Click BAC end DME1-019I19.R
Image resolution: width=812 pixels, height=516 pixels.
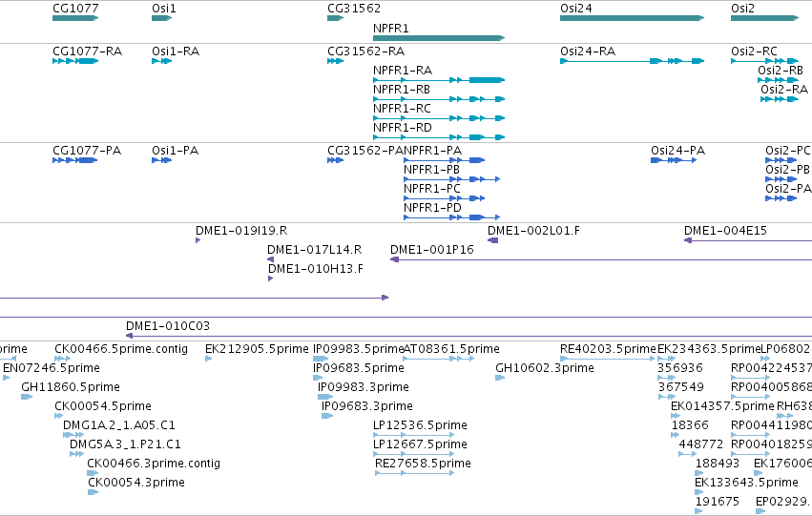pyautogui.click(x=198, y=240)
